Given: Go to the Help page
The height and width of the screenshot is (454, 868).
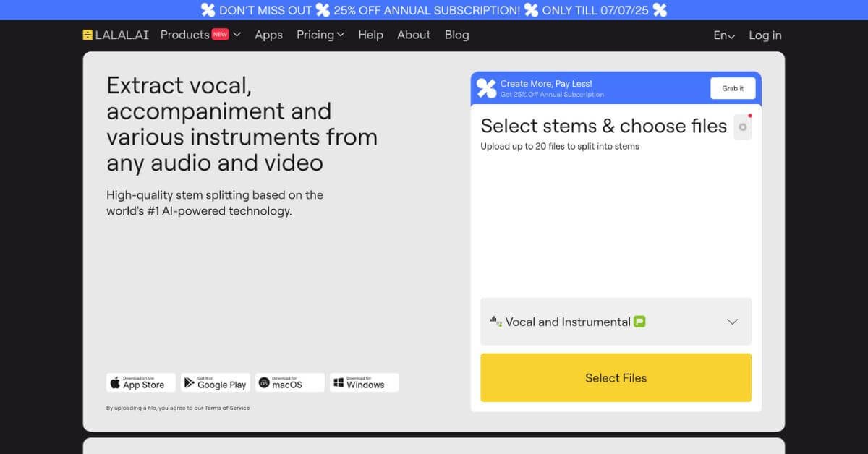Looking at the screenshot, I should tap(370, 35).
